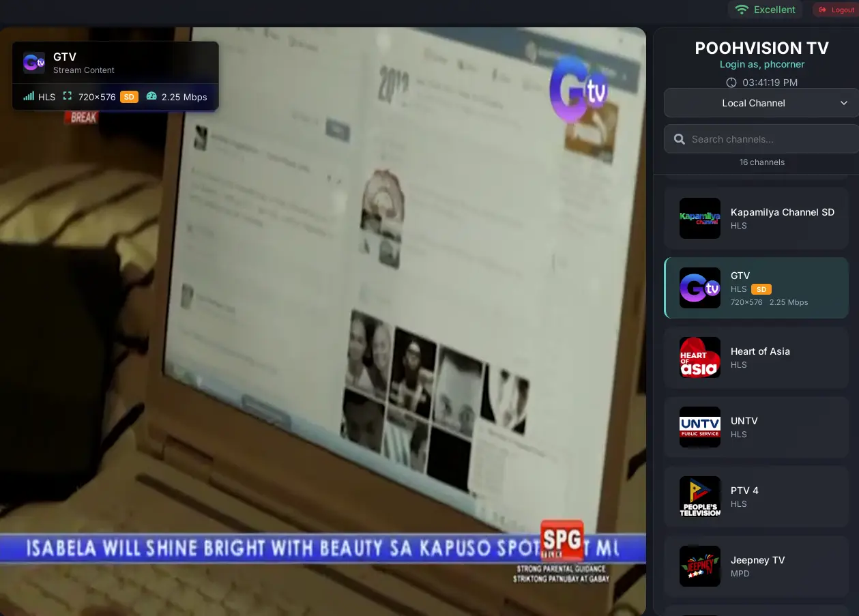
Task: Click the UNTV Public Service logo
Action: [x=700, y=427]
